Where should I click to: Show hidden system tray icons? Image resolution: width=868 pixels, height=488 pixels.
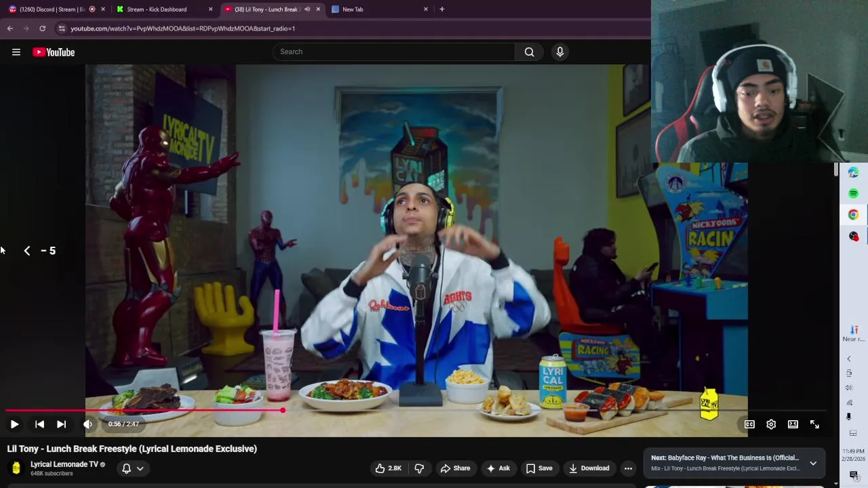click(x=849, y=359)
